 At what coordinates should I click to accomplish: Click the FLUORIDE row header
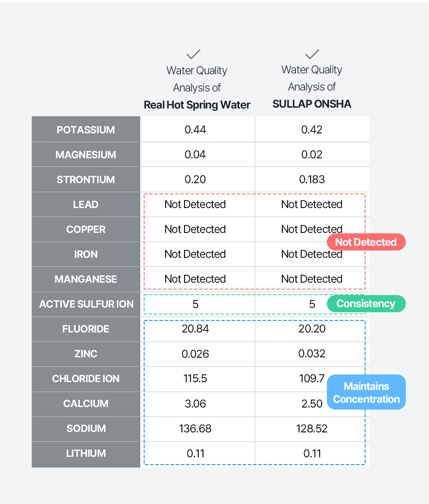86,329
